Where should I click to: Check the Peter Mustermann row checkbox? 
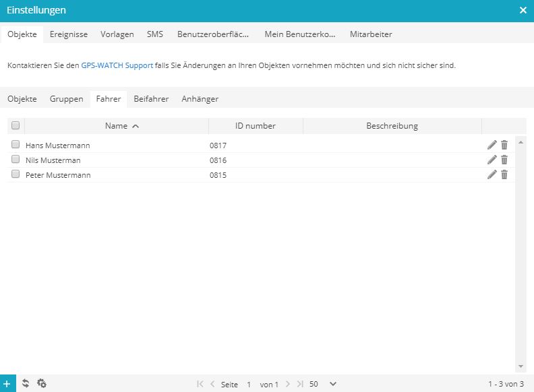click(x=16, y=174)
